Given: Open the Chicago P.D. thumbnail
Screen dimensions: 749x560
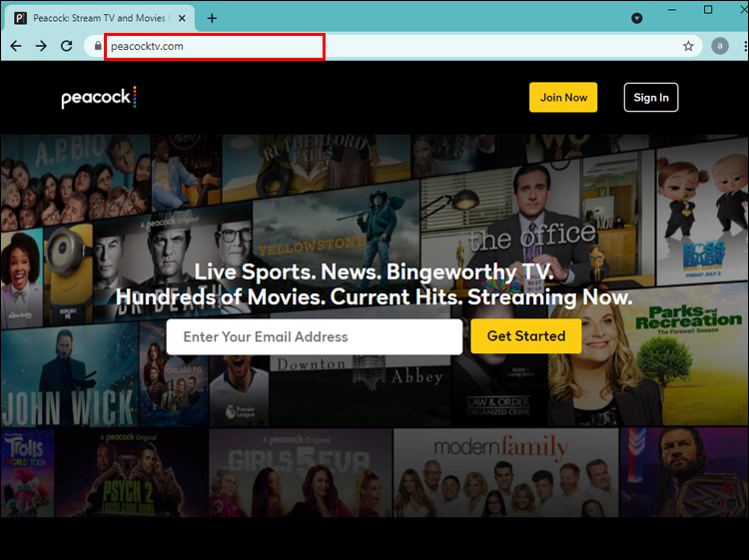Looking at the screenshot, I should [174, 374].
